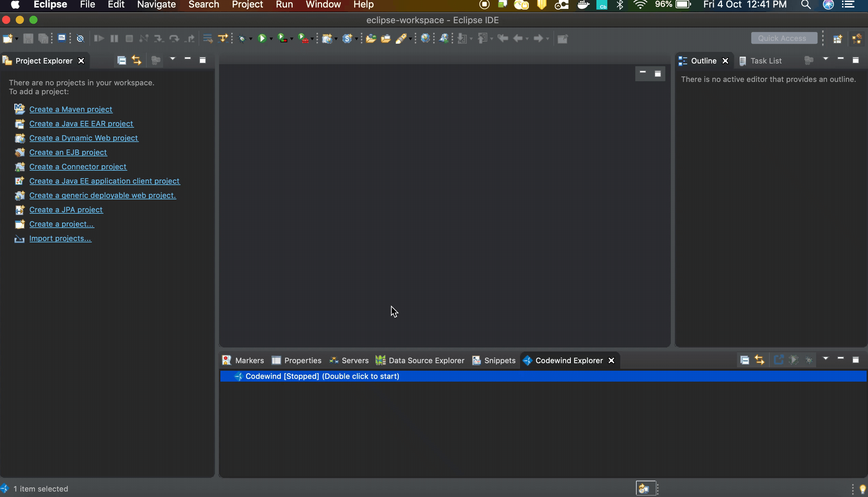Click the Create a Maven project link
The width and height of the screenshot is (868, 497).
(x=71, y=109)
